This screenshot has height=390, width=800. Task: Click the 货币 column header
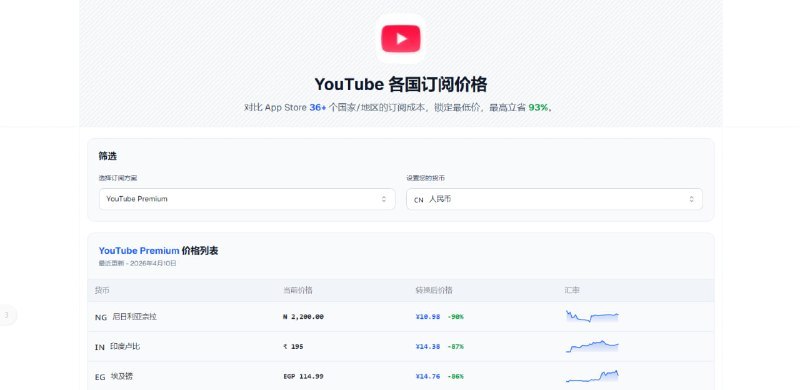tap(102, 290)
